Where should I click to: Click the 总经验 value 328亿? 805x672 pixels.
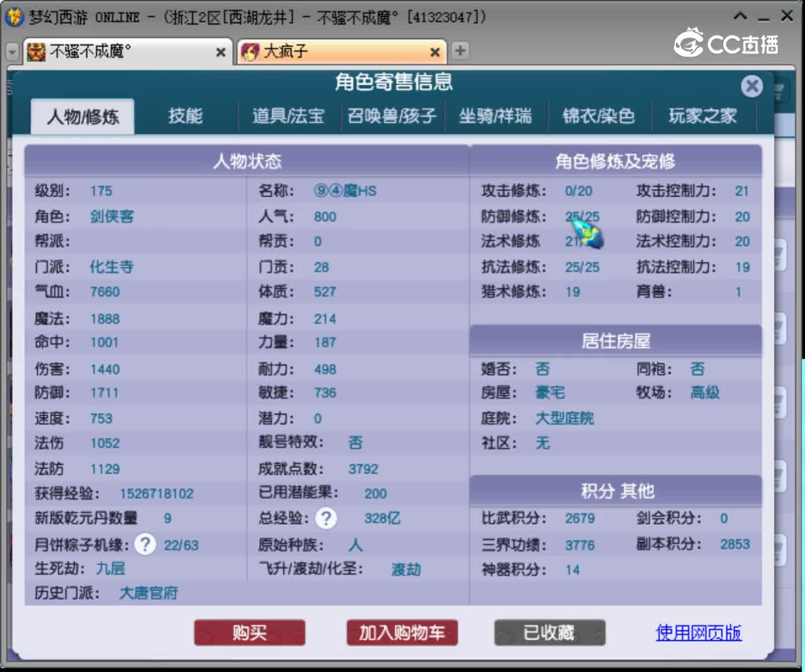[x=382, y=518]
